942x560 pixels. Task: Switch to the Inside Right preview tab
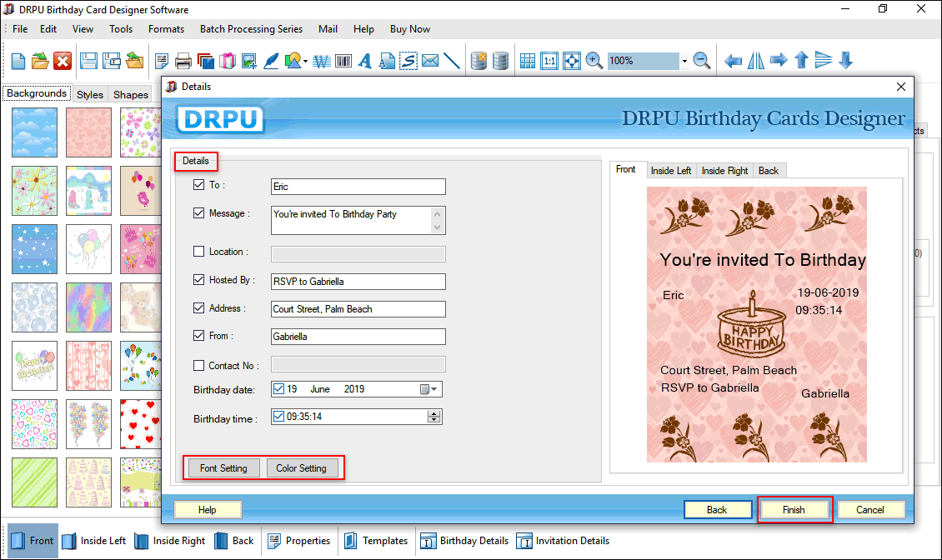click(724, 171)
